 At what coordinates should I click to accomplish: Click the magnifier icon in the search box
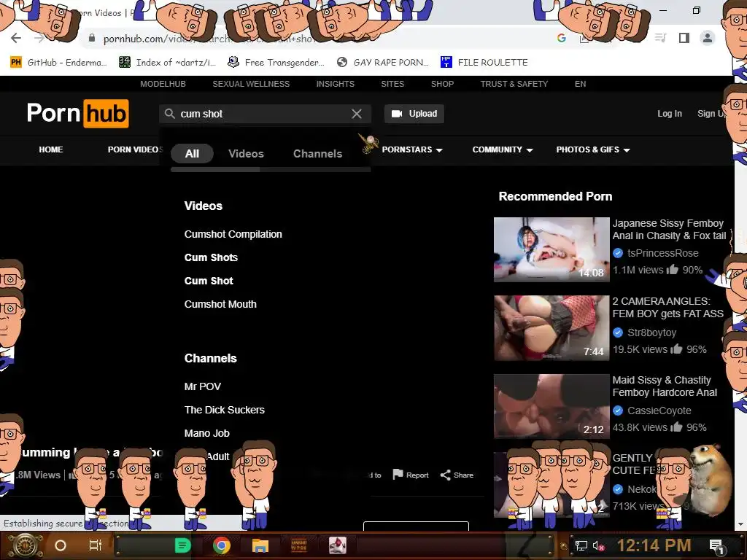coord(169,114)
